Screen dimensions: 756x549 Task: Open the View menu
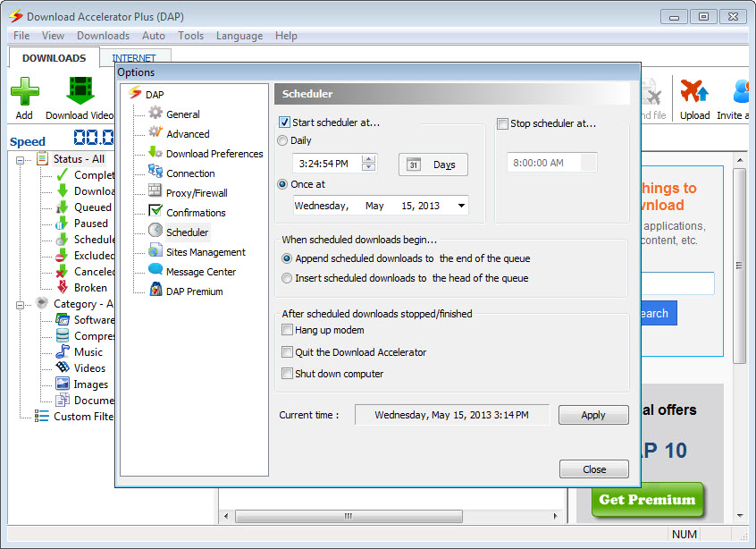coord(53,36)
